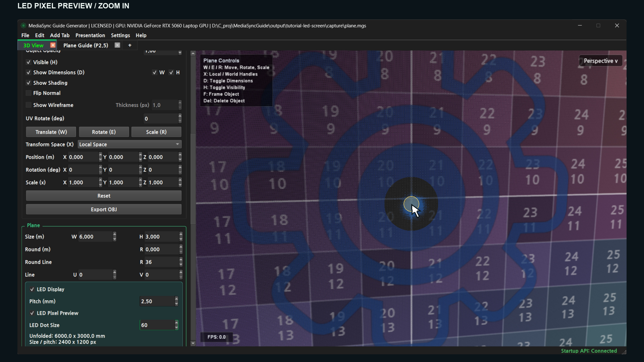Click the Reset transform button

(x=104, y=196)
